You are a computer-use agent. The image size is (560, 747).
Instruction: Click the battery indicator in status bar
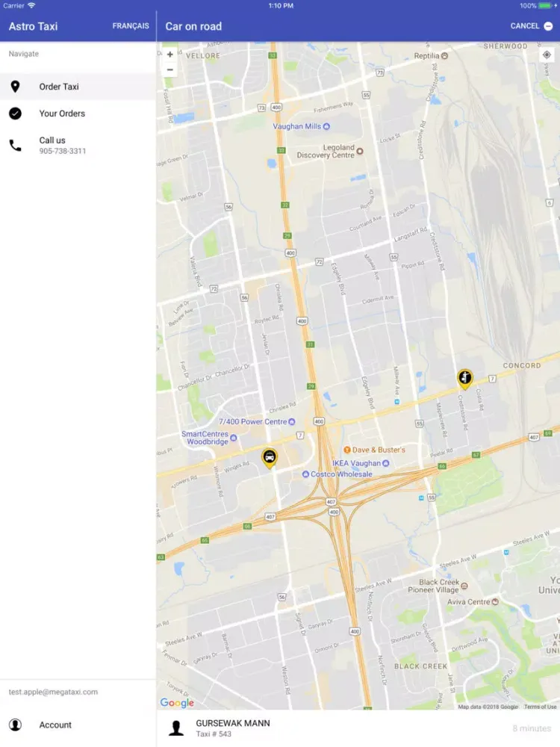point(546,6)
